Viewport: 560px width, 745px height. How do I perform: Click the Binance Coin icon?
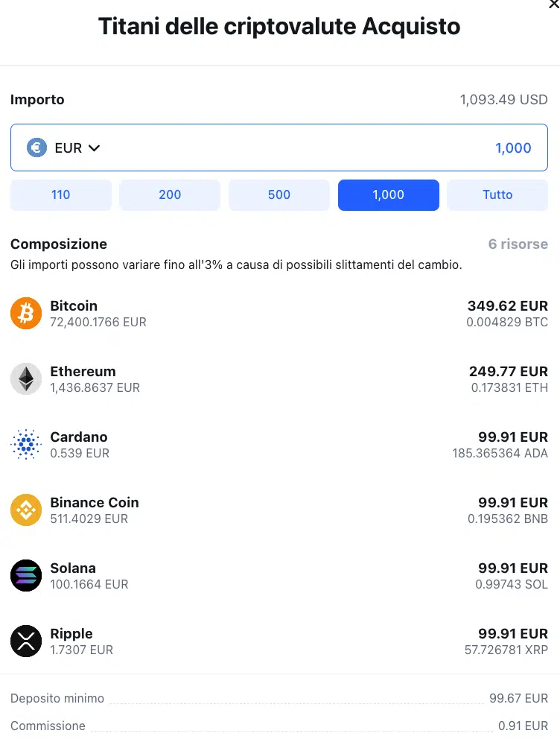(26, 510)
